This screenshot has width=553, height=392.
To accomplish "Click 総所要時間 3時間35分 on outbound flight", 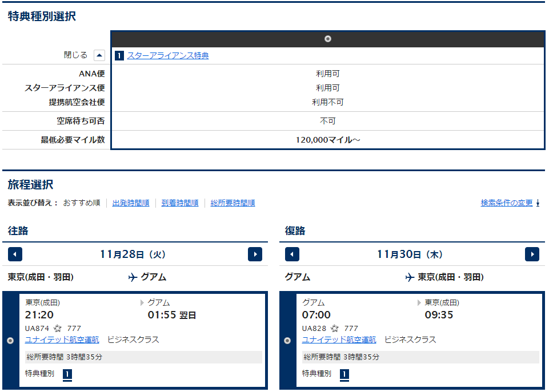I will [x=64, y=357].
